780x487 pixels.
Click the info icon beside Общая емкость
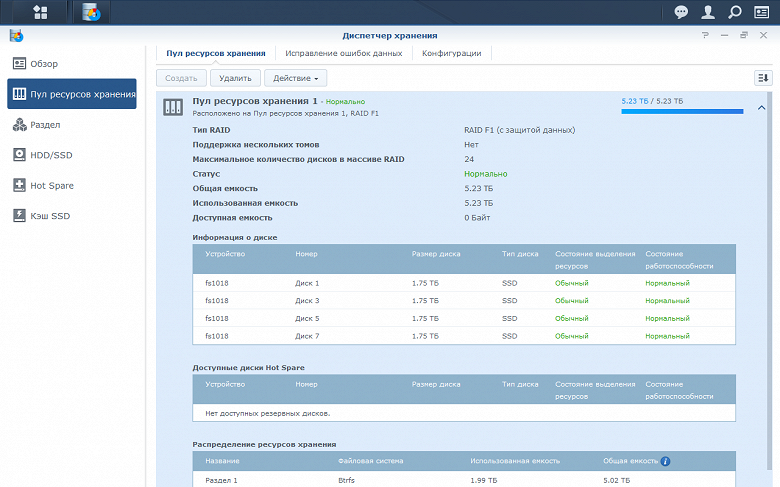click(665, 462)
